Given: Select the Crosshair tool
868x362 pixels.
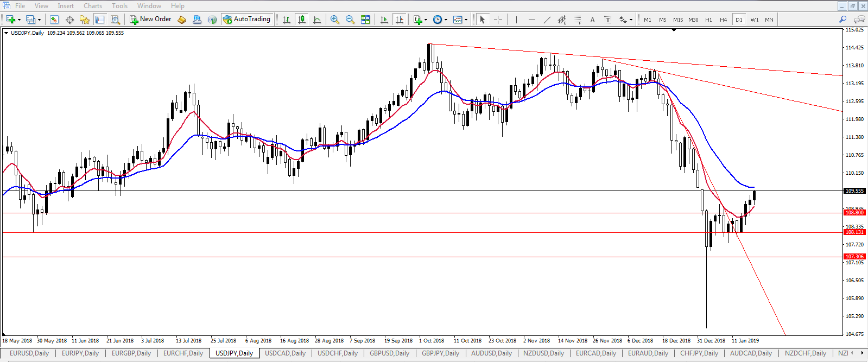Looking at the screenshot, I should click(497, 20).
